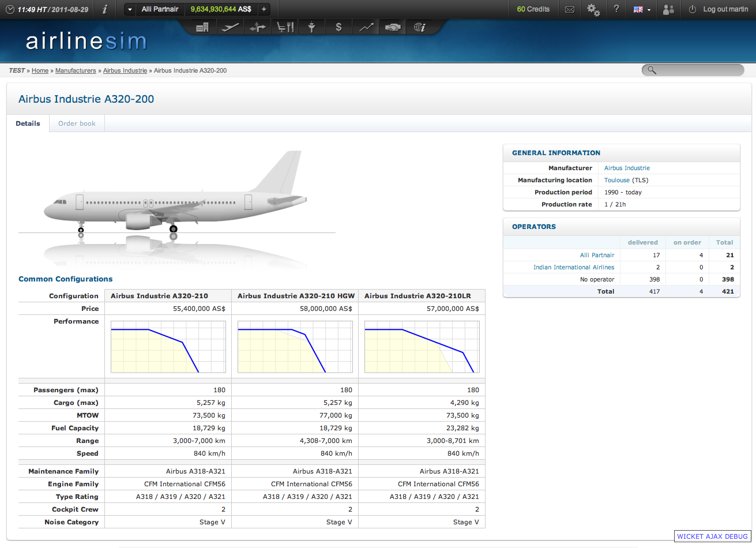Click the Airbus Industrie A320-210LR column header
Image resolution: width=756 pixels, height=548 pixels.
[418, 296]
